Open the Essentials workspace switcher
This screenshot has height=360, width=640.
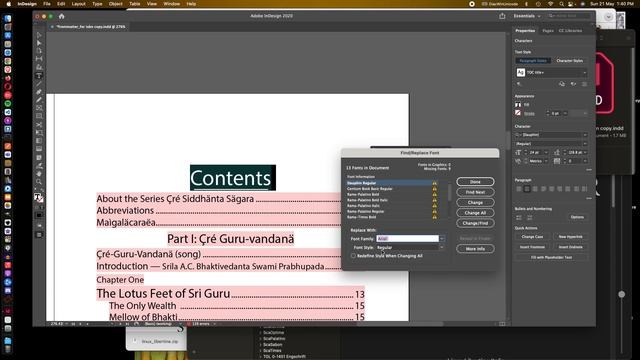tap(527, 16)
